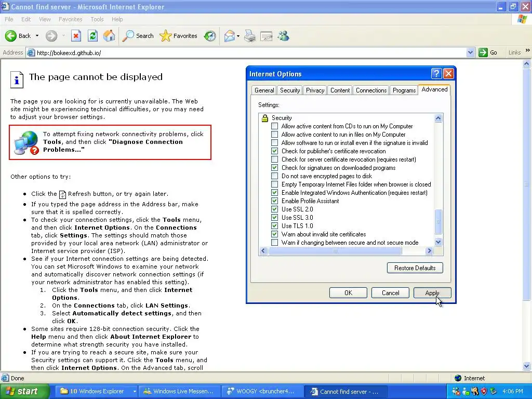Switch to the Programs tab
This screenshot has height=399, width=532.
(x=404, y=90)
